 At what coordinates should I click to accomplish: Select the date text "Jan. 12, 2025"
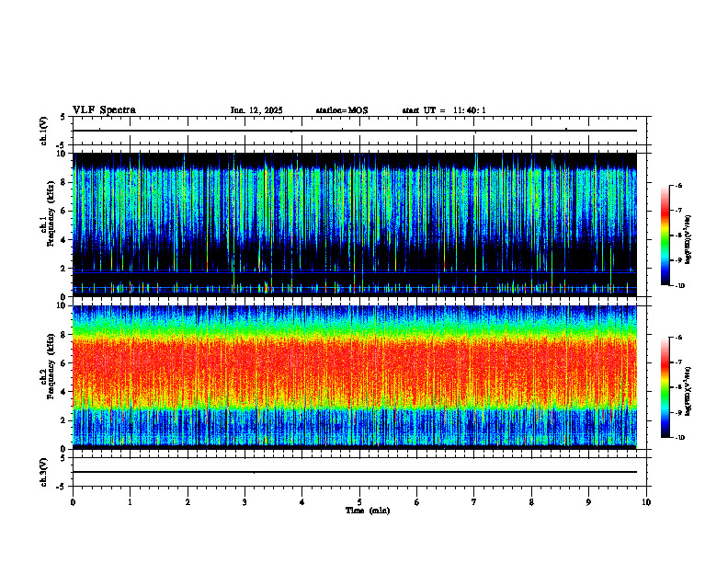coord(256,110)
